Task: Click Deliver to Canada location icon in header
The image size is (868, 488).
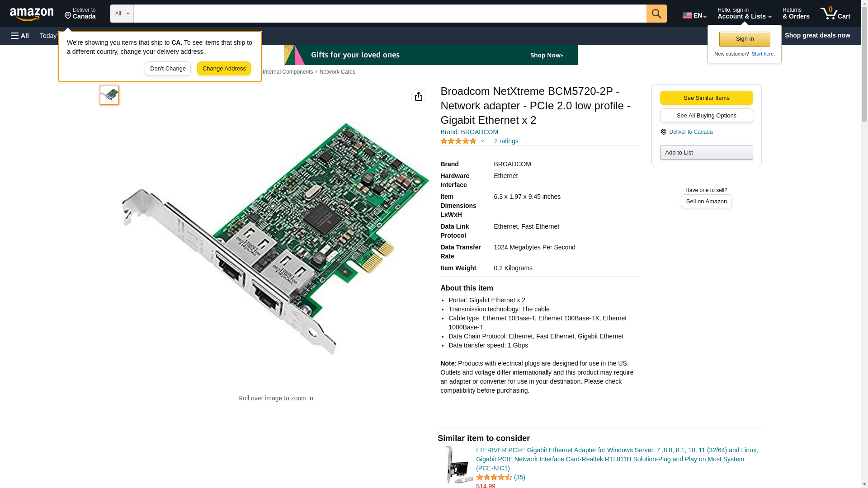Action: point(68,16)
